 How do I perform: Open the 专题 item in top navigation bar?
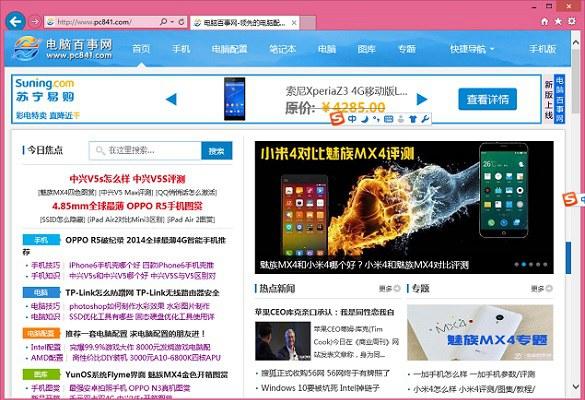tap(407, 49)
